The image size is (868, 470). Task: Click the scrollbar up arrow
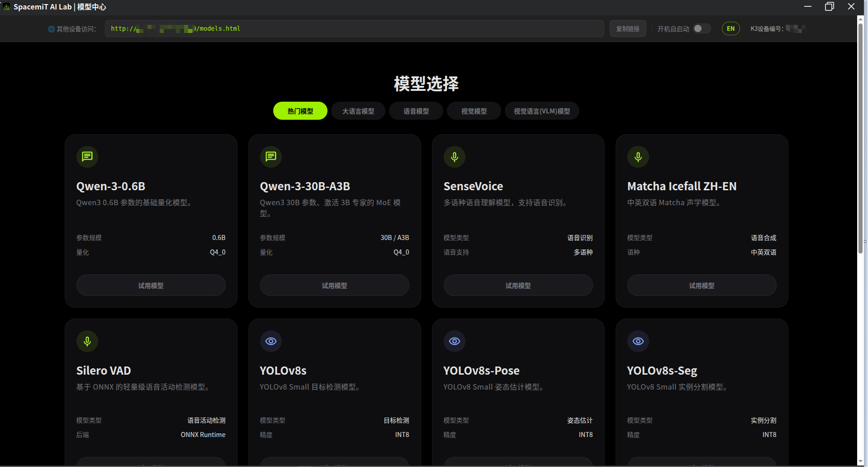point(861,19)
